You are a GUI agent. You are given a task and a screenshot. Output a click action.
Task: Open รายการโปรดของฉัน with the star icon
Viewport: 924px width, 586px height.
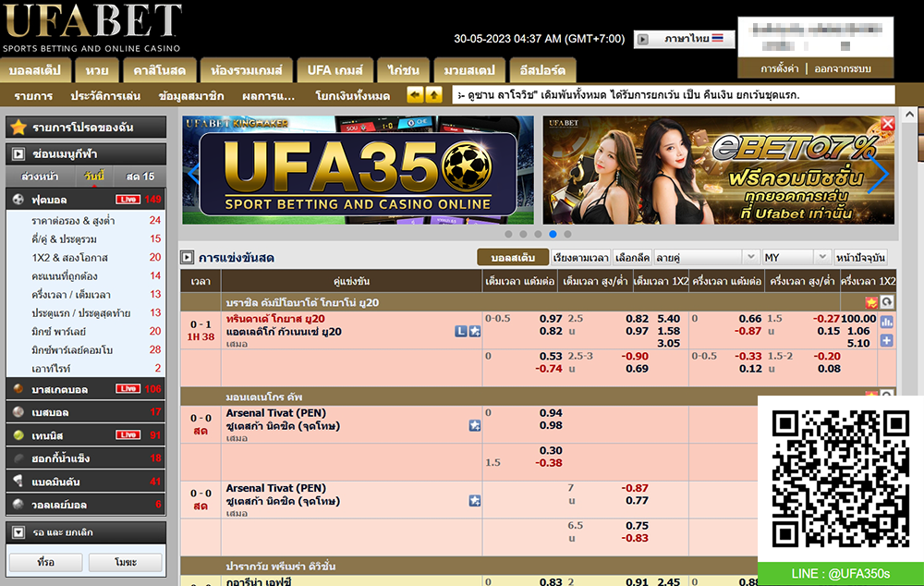coord(86,127)
